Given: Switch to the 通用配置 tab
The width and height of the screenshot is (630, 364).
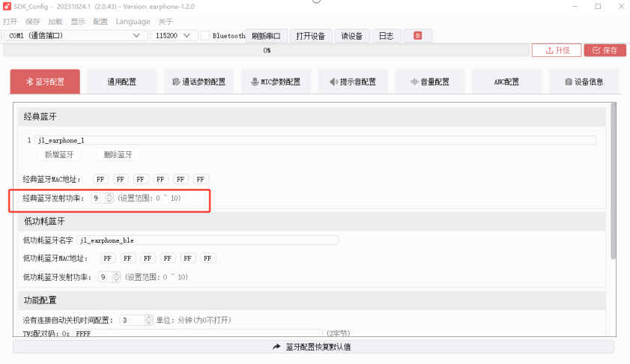Looking at the screenshot, I should [x=122, y=82].
